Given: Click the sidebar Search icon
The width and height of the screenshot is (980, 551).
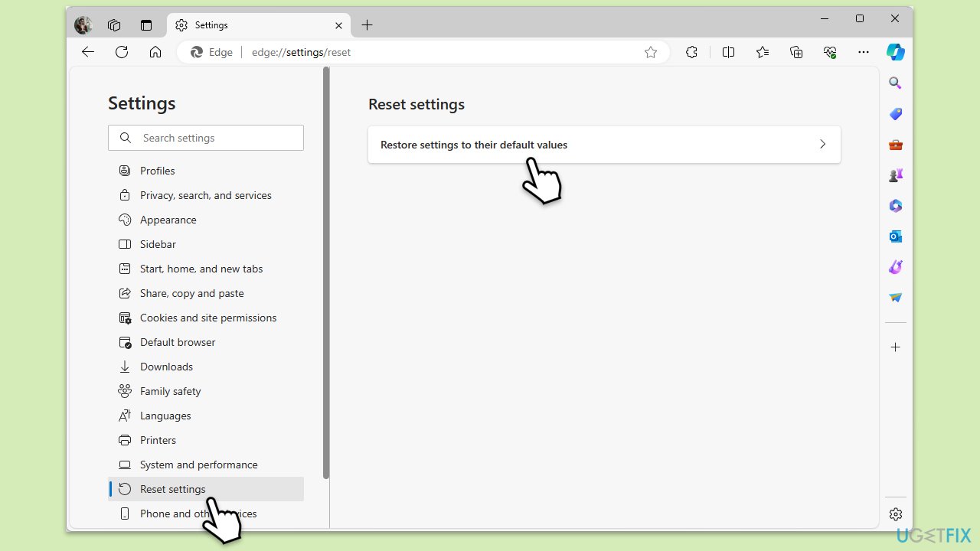Looking at the screenshot, I should click(x=895, y=83).
